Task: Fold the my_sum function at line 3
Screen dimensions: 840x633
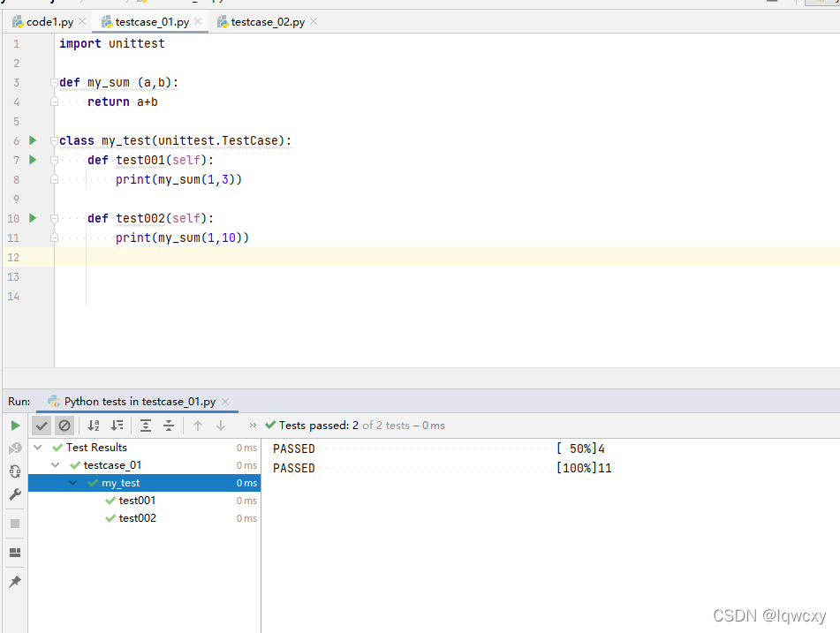Action: 54,82
